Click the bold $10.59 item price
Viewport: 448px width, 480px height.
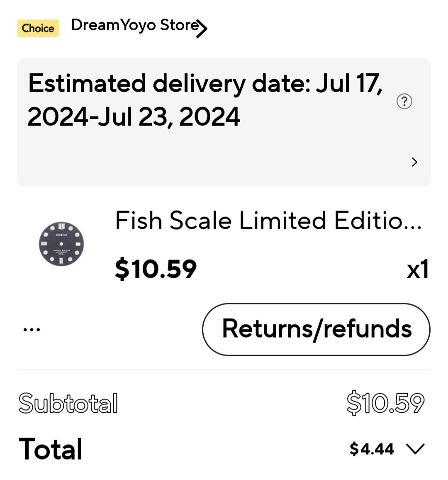click(156, 269)
